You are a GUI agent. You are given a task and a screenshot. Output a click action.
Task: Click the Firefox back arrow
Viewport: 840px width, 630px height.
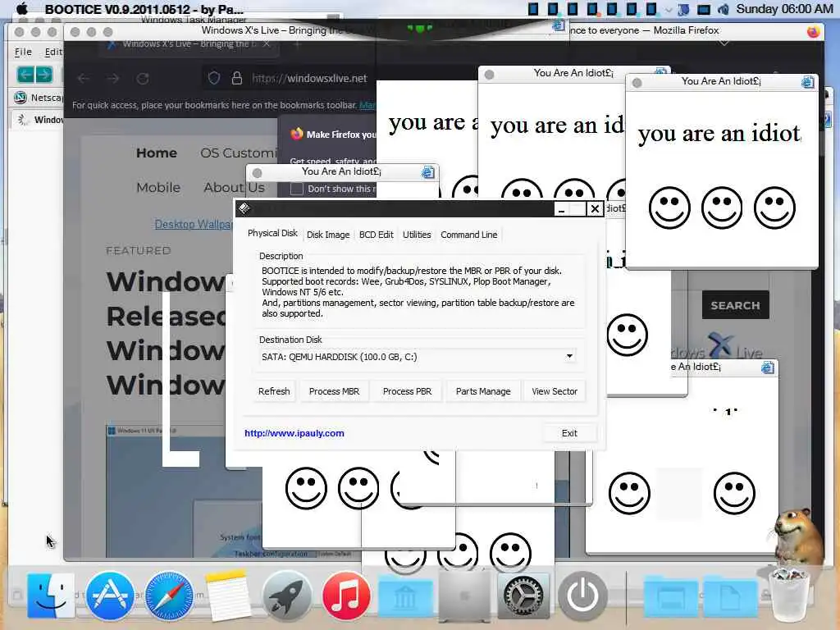tap(83, 79)
